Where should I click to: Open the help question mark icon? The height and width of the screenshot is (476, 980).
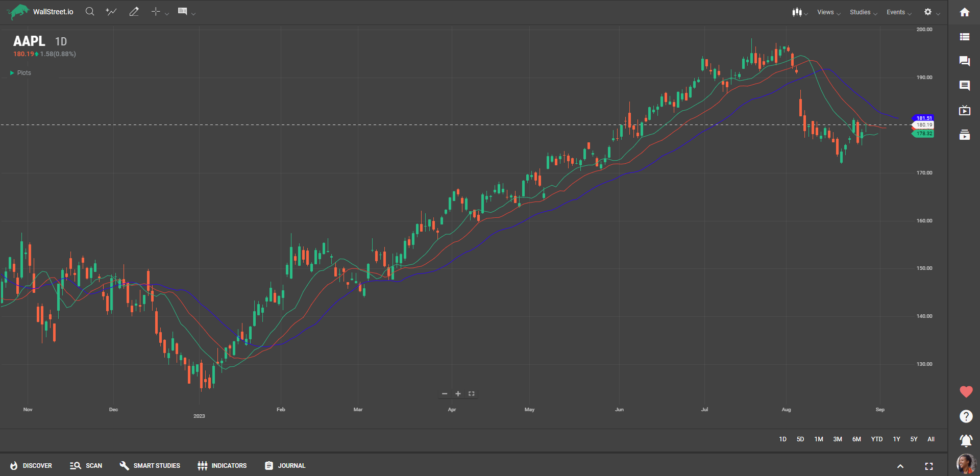tap(966, 416)
